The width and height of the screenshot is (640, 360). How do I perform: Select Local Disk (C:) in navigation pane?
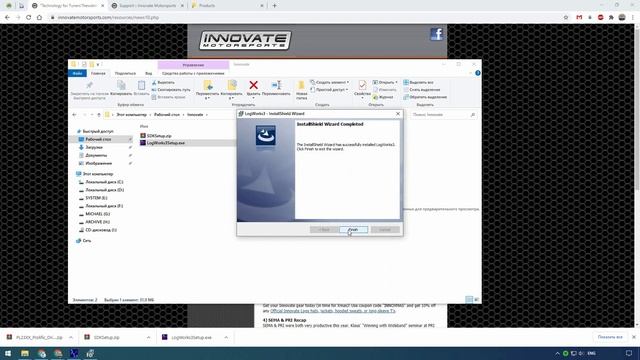(104, 182)
